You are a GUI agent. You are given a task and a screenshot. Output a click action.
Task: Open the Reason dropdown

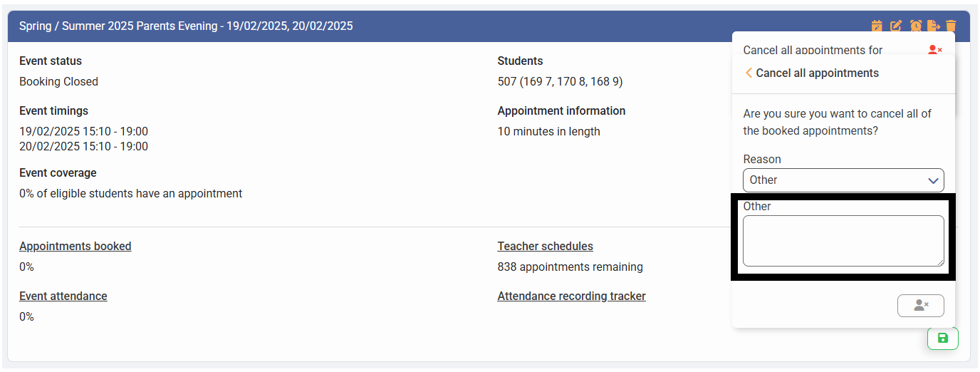click(843, 180)
